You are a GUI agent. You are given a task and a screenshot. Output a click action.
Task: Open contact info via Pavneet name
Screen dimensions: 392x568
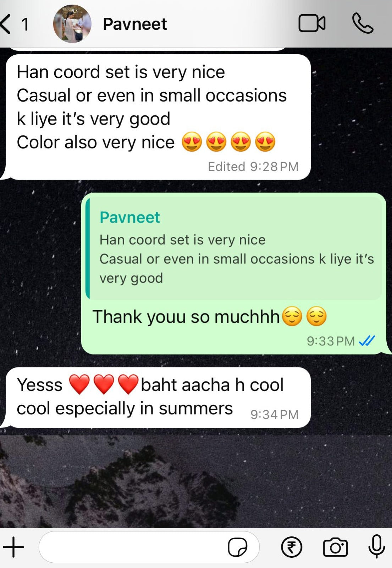135,24
